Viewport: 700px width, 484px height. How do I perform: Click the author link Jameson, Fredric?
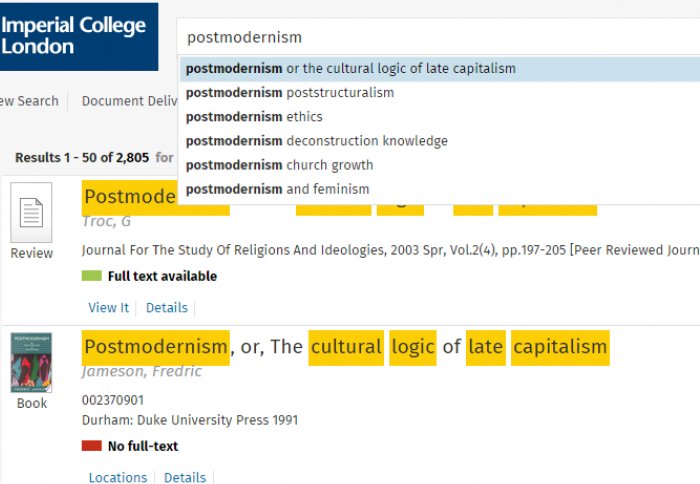tap(142, 372)
